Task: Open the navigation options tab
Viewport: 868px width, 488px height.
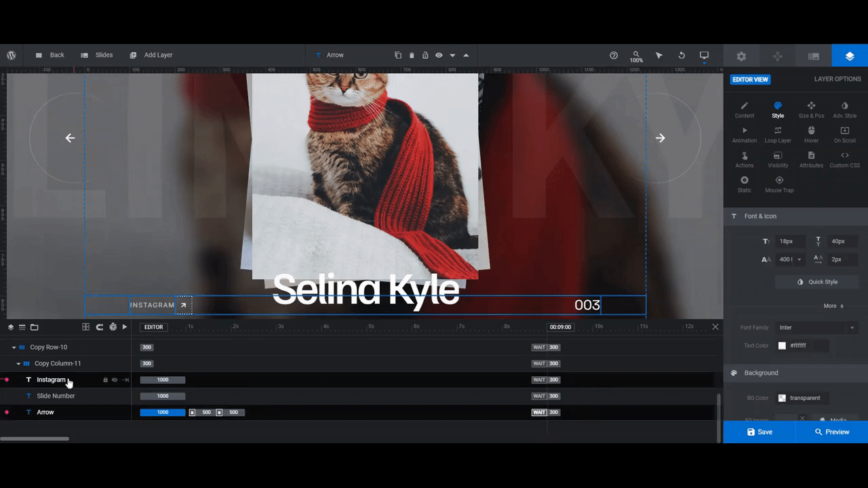Action: coord(777,56)
